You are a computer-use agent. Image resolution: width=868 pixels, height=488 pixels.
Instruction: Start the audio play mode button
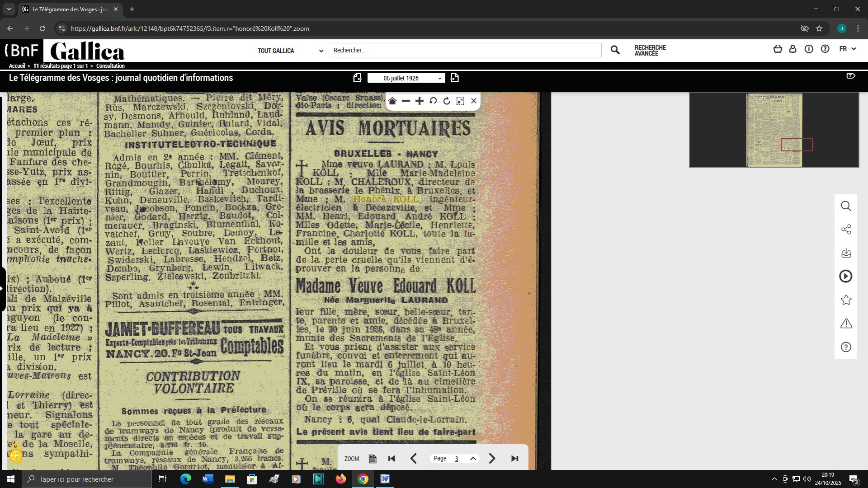(846, 277)
